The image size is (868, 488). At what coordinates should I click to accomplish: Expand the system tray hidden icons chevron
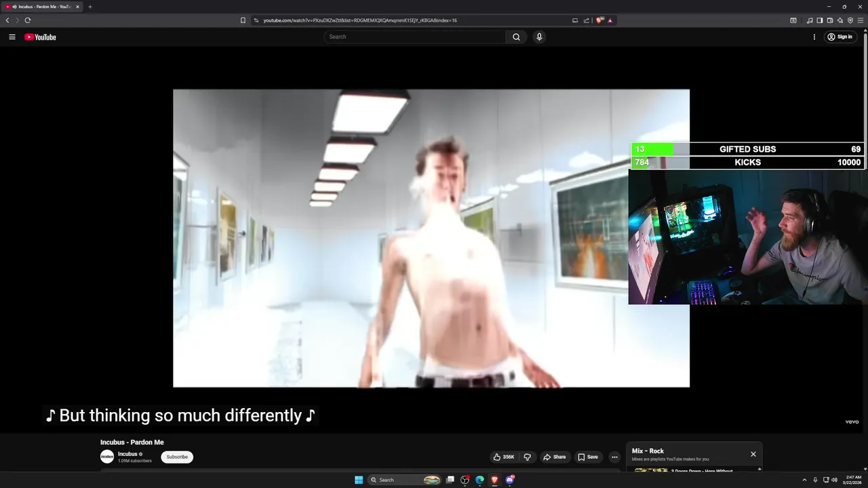804,480
